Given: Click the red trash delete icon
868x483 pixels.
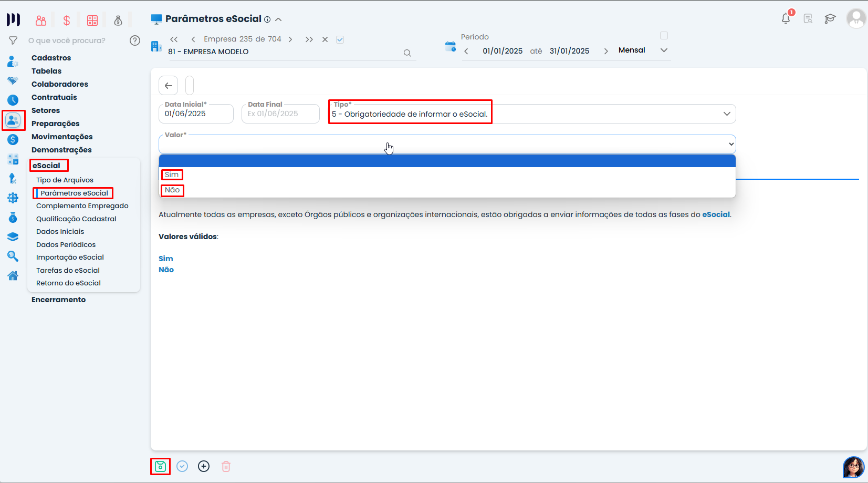Looking at the screenshot, I should (x=226, y=466).
